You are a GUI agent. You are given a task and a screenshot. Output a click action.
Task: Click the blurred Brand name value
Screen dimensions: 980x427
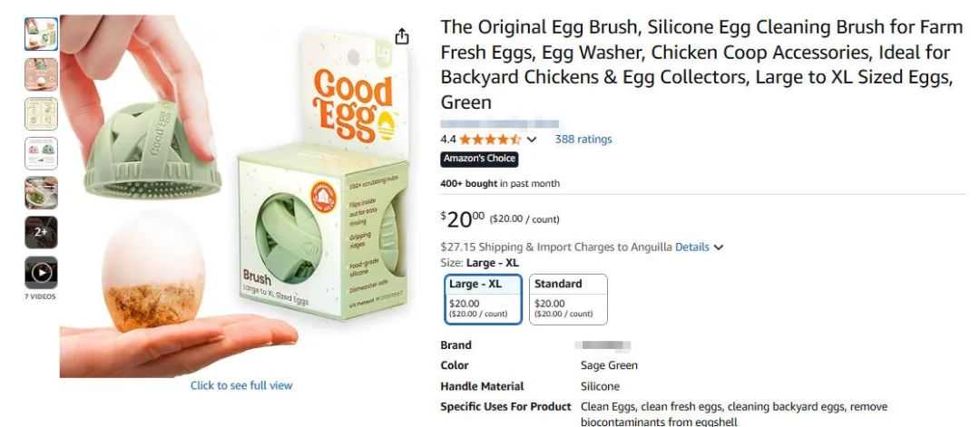[605, 345]
